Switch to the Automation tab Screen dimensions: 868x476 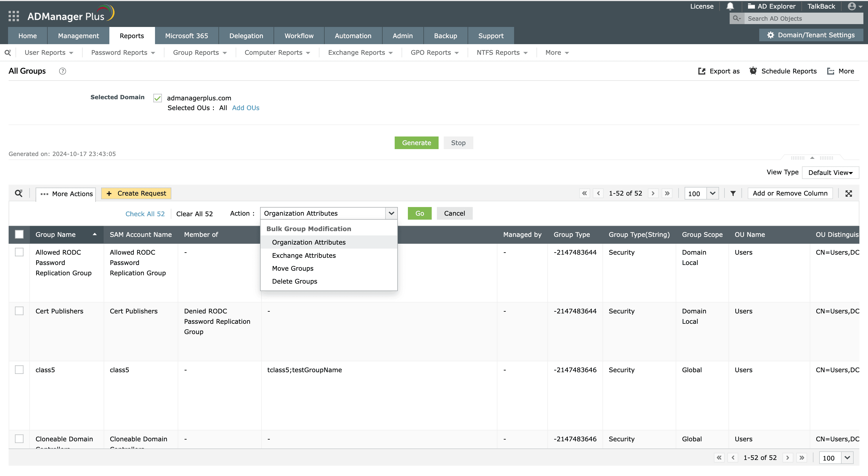[353, 35]
